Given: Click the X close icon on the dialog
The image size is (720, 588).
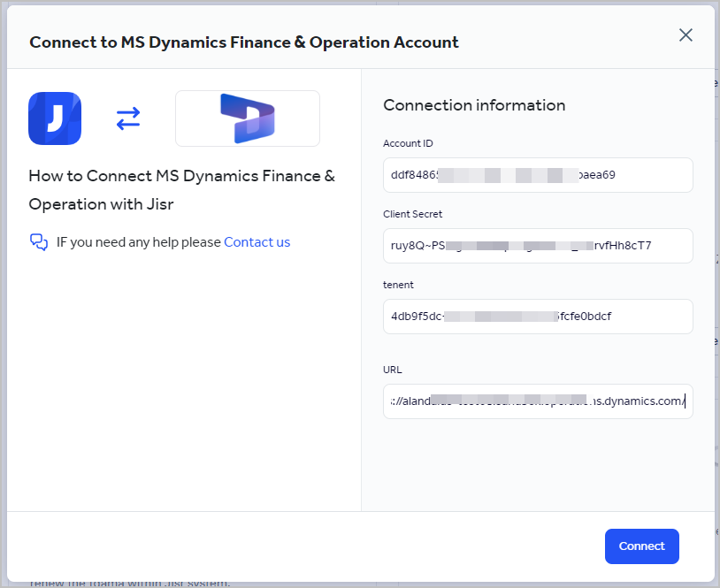Looking at the screenshot, I should pos(686,35).
